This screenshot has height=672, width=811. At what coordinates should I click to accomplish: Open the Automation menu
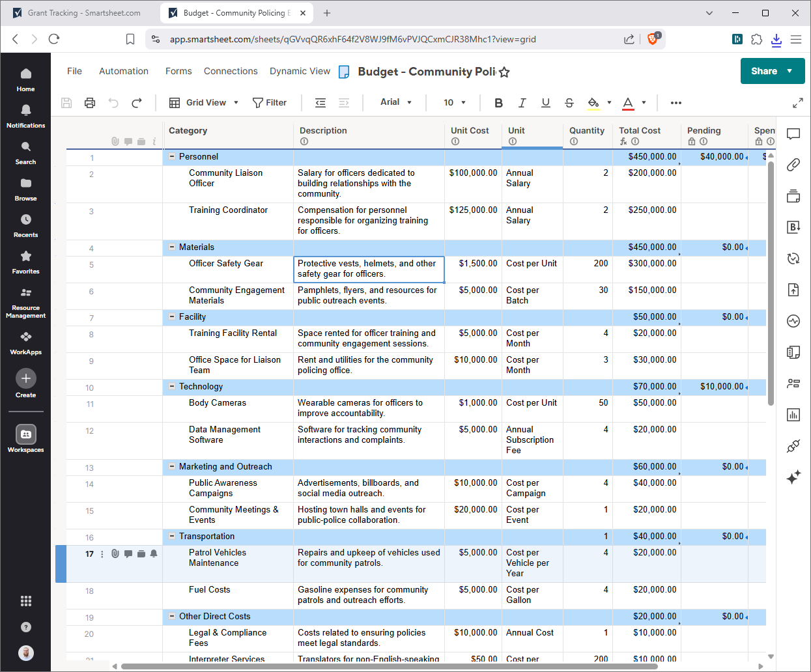pyautogui.click(x=124, y=71)
